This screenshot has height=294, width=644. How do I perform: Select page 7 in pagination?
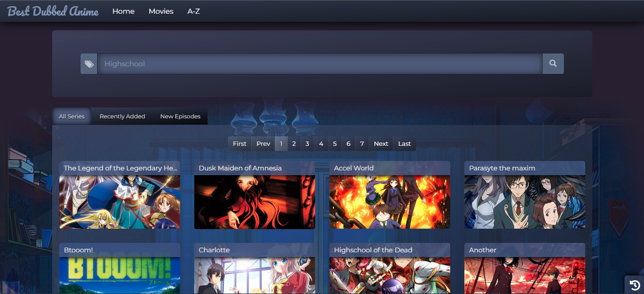[362, 144]
